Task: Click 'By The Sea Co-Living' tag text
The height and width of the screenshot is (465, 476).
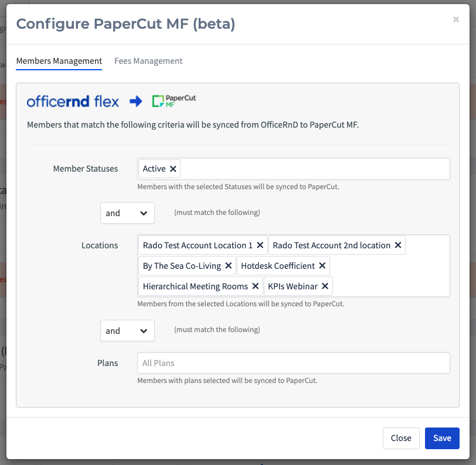Action: pyautogui.click(x=182, y=266)
